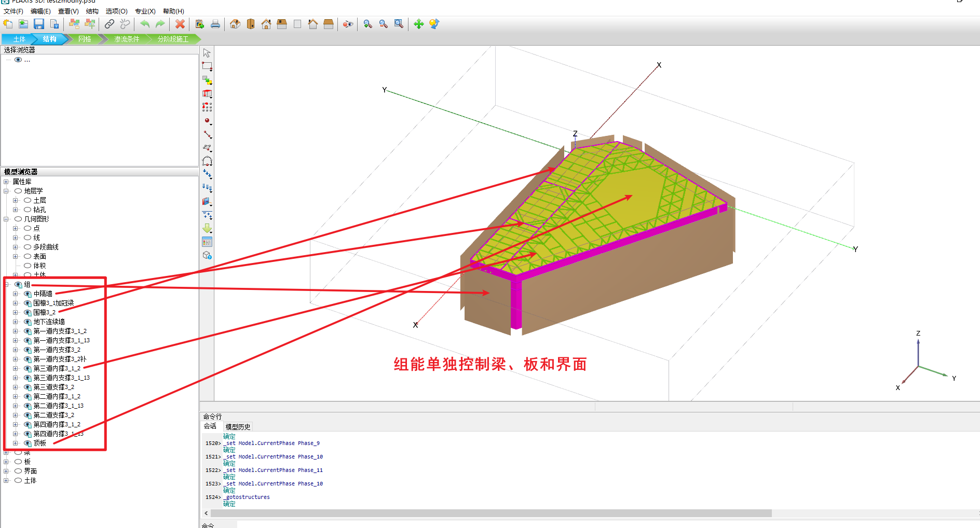Expand the 第一道内支撑3_1_2 node
The height and width of the screenshot is (528, 980).
click(16, 331)
